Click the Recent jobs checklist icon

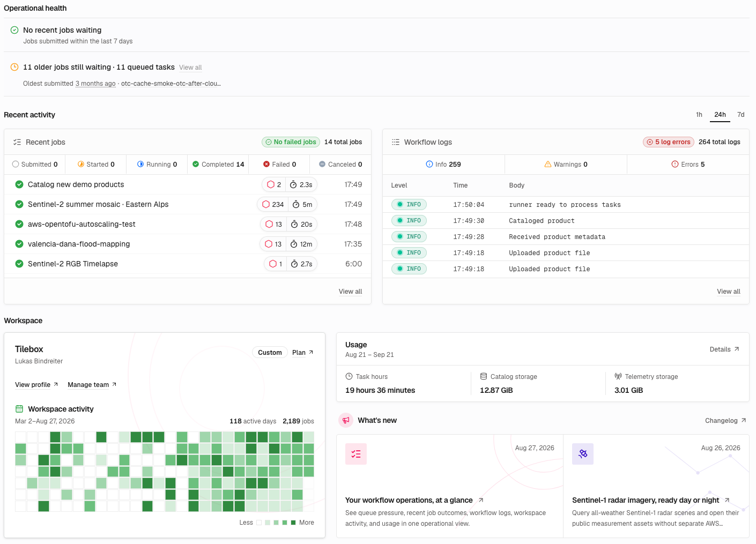click(17, 142)
